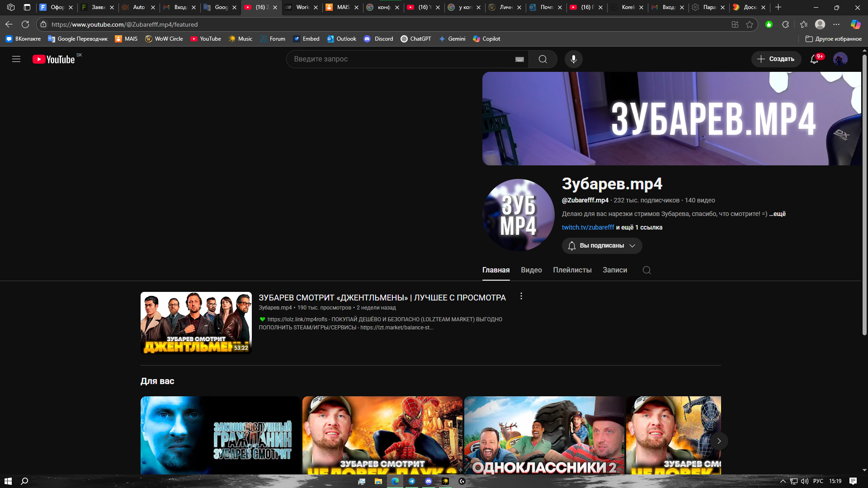The image size is (868, 488).
Task: Open Edge settings and more menu
Action: point(836,24)
